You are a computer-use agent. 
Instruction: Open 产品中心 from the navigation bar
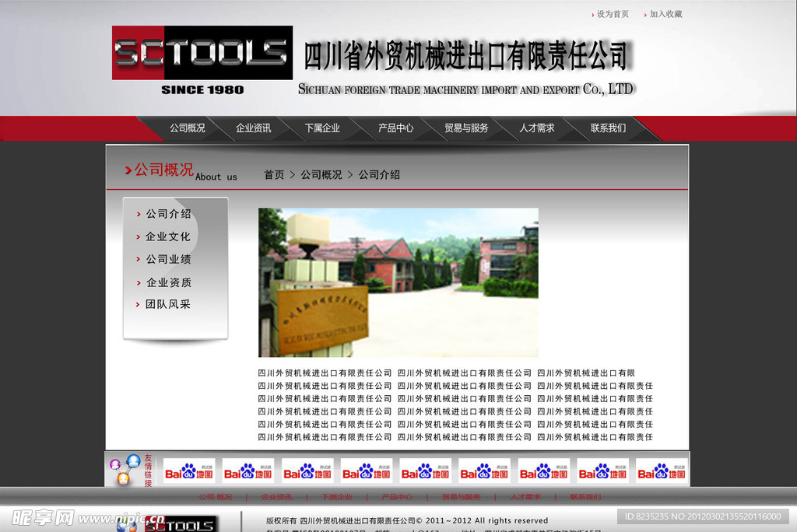[395, 128]
